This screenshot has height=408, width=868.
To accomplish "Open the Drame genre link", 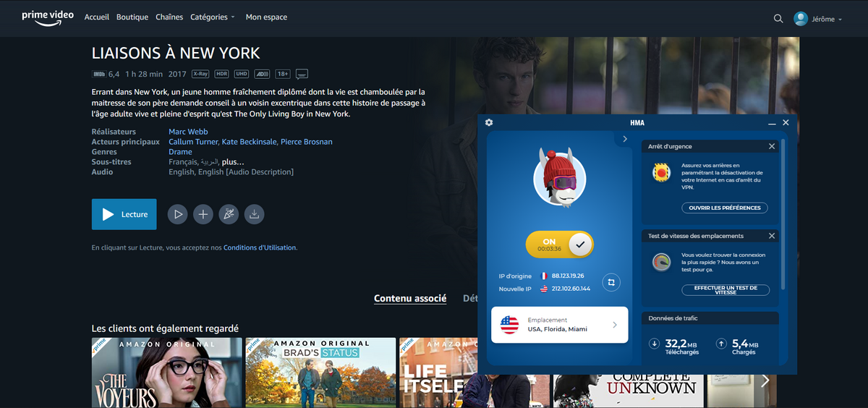I will (180, 152).
